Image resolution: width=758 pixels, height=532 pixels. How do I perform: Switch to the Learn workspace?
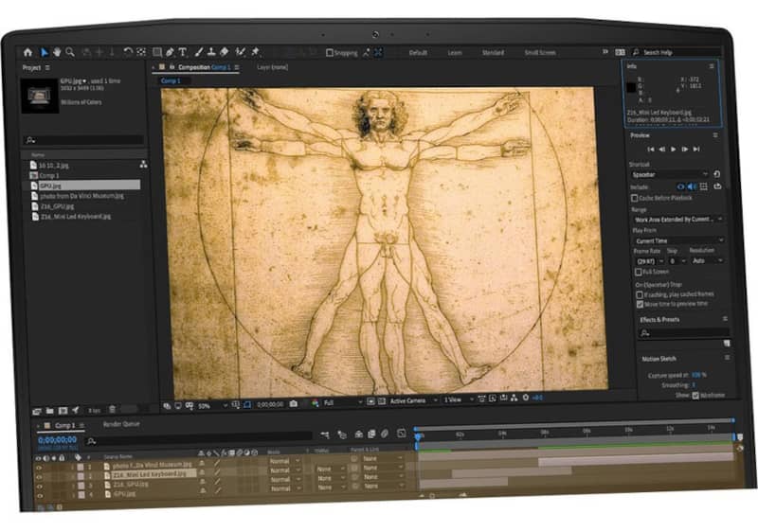[x=455, y=53]
